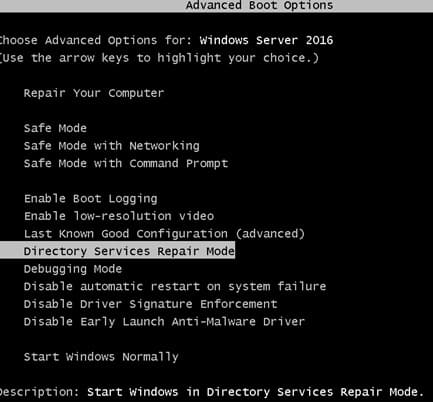Click the highlighted Directory Services Repair Mode
The height and width of the screenshot is (403, 433).
(x=117, y=251)
